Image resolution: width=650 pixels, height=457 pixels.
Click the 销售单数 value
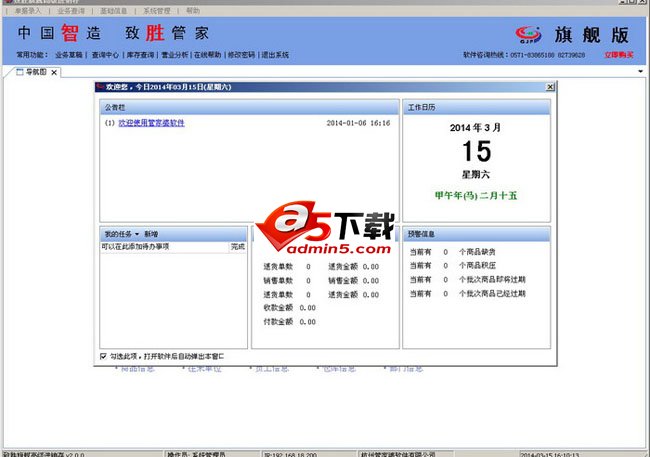tap(308, 281)
